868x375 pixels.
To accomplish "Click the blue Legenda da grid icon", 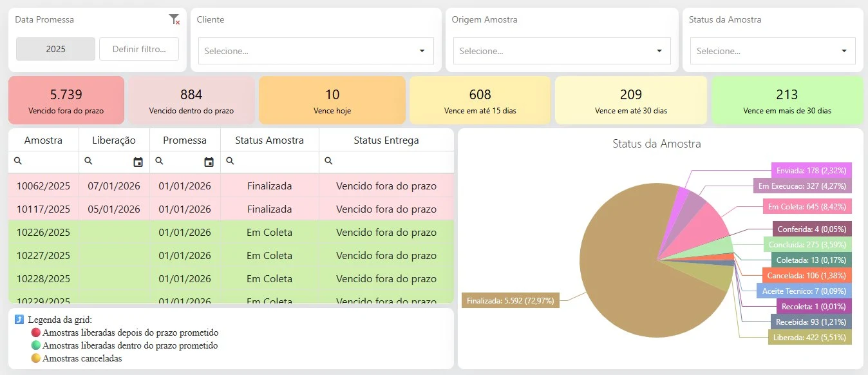I will 19,320.
